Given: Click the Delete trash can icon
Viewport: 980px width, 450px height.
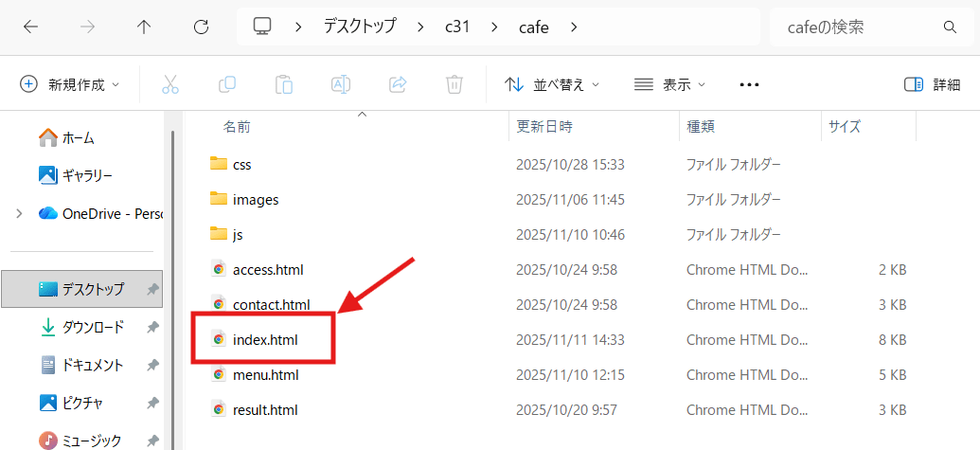Looking at the screenshot, I should coord(454,84).
